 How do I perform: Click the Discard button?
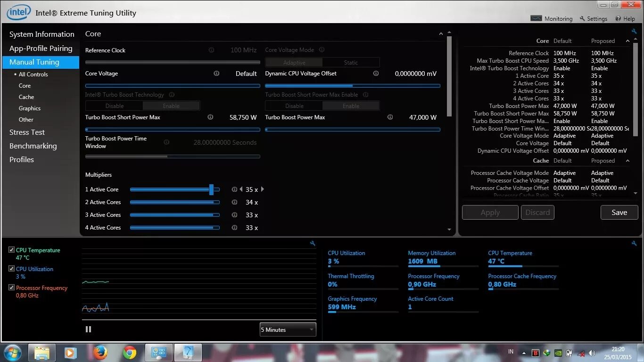(x=537, y=213)
